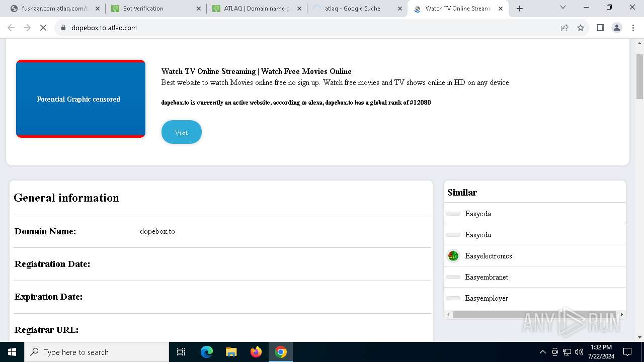Click the Easyelectronics green favicon
Viewport: 644px width, 362px height.
tap(453, 256)
